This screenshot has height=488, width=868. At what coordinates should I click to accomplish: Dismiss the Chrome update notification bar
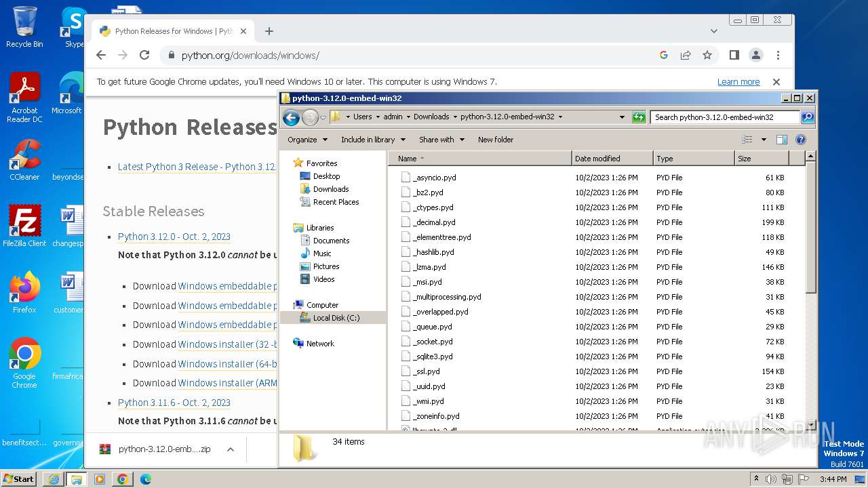pyautogui.click(x=776, y=82)
